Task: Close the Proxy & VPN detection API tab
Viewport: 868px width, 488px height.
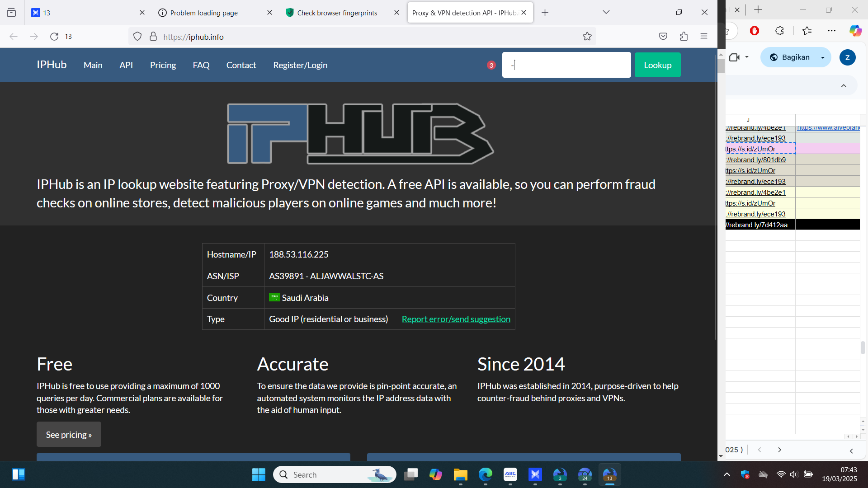Action: coord(524,13)
